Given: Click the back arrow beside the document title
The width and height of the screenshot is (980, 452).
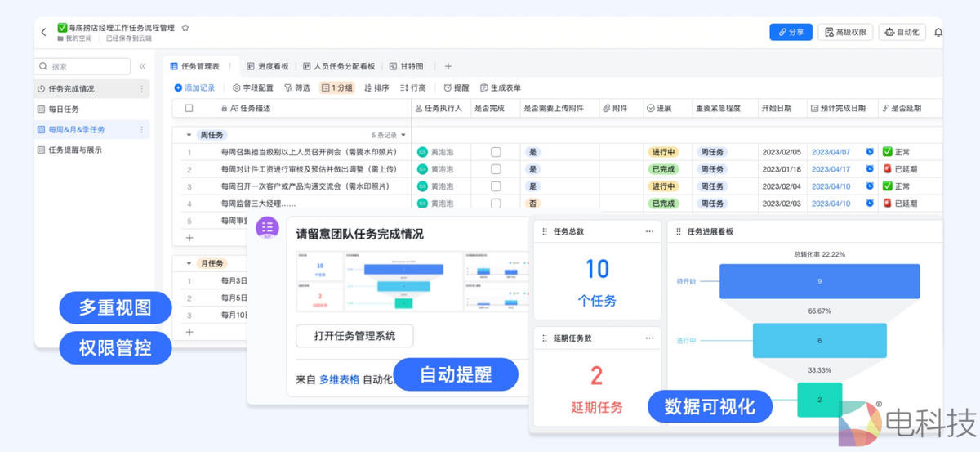Looking at the screenshot, I should [44, 32].
